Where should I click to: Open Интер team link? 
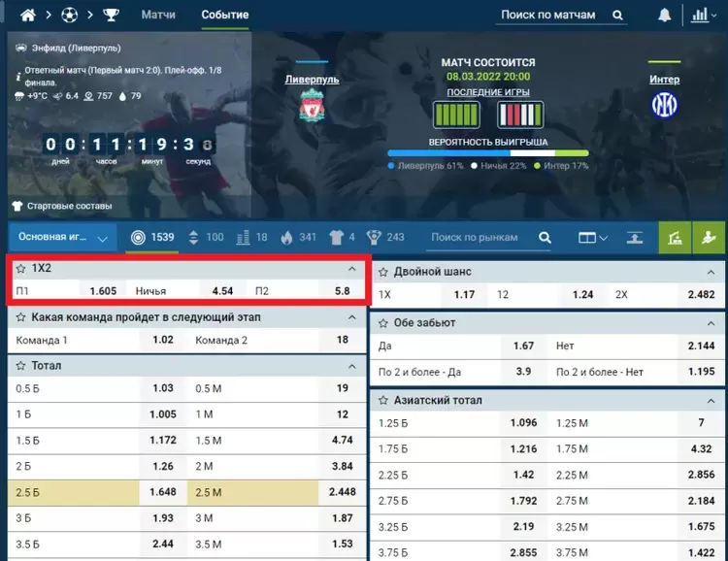[664, 80]
